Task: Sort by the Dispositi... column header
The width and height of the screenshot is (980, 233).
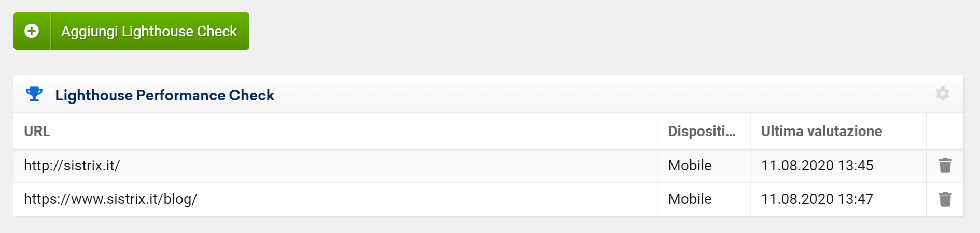Action: pyautogui.click(x=701, y=132)
